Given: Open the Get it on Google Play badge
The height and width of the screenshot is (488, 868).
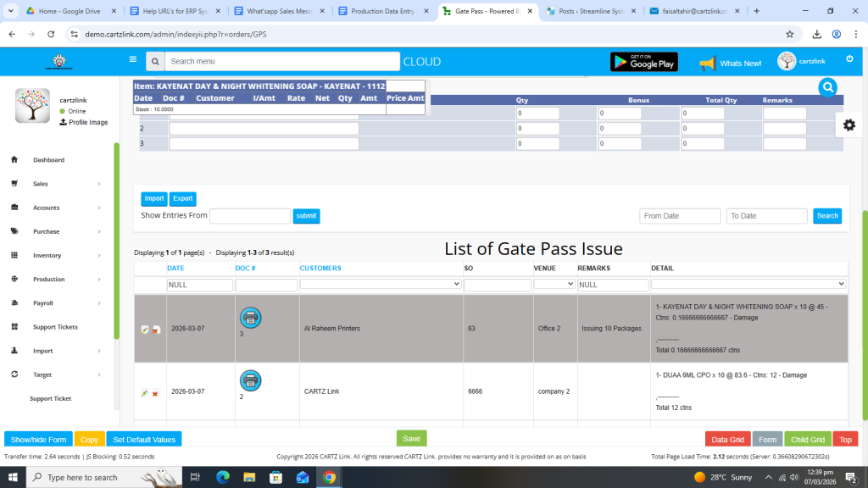Looking at the screenshot, I should coord(643,62).
